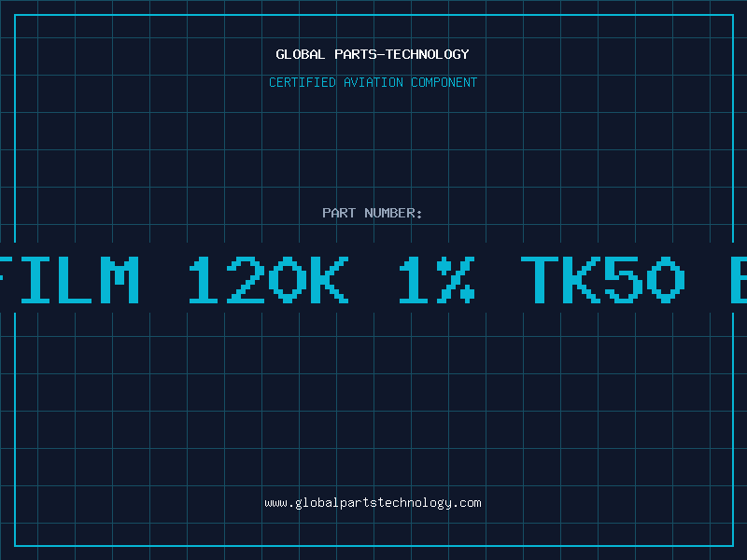
Task: Open the www.globalpartstechnology.com link
Action: coord(373,503)
